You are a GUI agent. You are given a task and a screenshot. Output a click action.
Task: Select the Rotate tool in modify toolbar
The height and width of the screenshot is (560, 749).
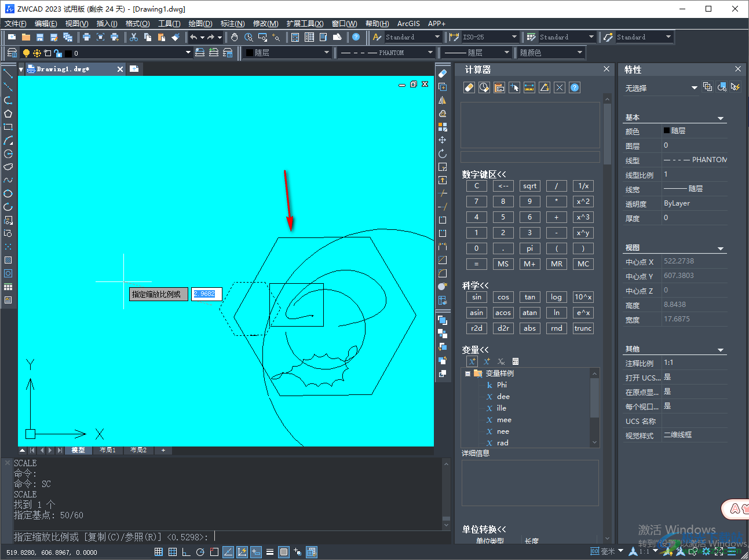pyautogui.click(x=443, y=153)
